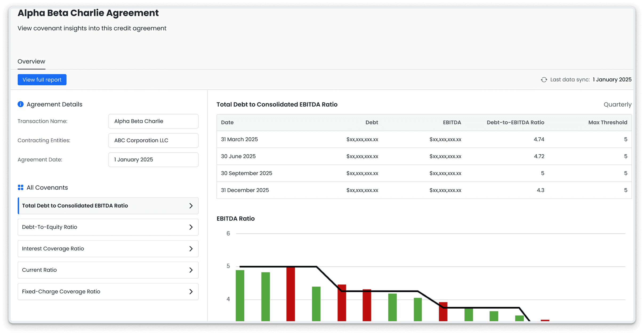
Task: Click the Agreement Details info icon
Action: [21, 104]
